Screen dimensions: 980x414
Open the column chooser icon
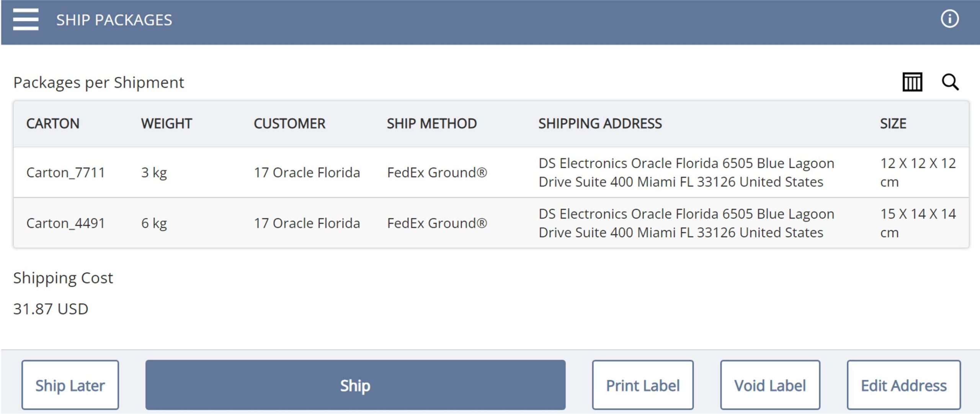[912, 82]
